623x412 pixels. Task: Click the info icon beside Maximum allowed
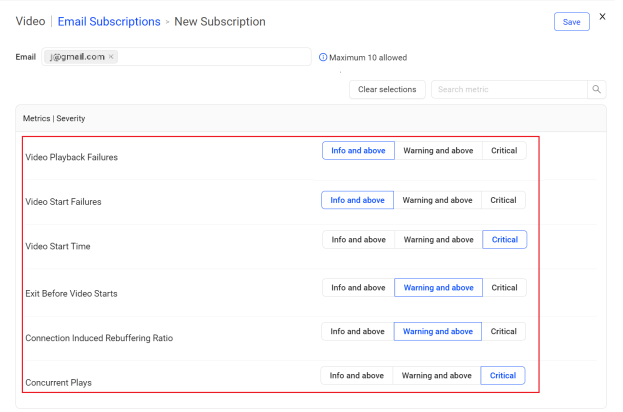coord(323,58)
